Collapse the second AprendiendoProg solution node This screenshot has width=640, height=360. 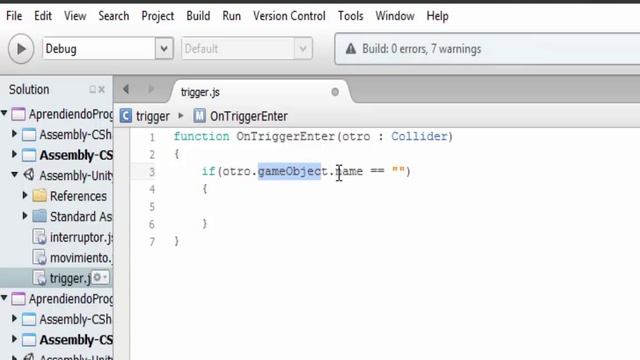tap(4, 298)
